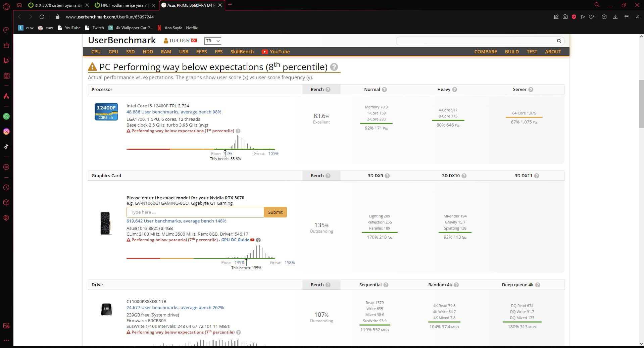Reload the current page
Screen dimensions: 644x348
point(42,17)
